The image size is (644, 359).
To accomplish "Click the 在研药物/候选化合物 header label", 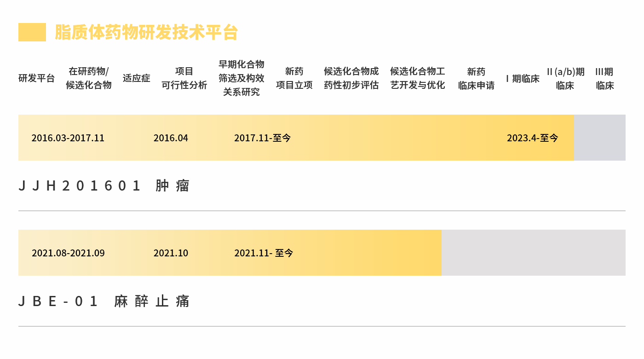I will 88,78.
